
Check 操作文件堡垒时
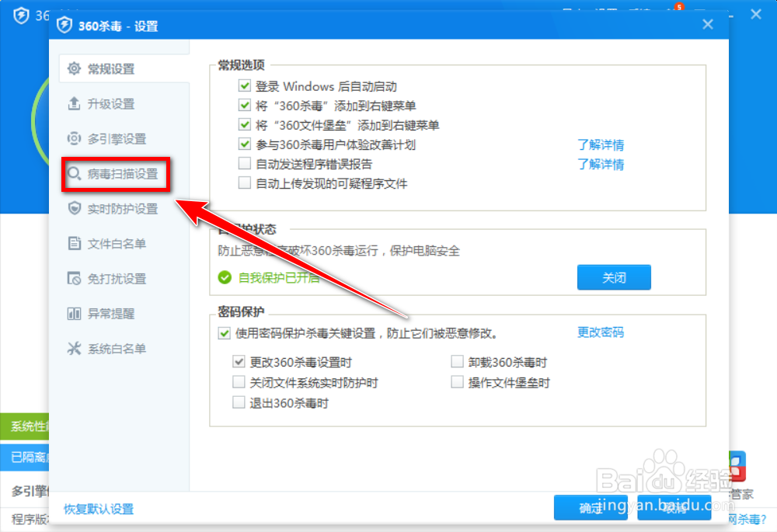(x=457, y=382)
